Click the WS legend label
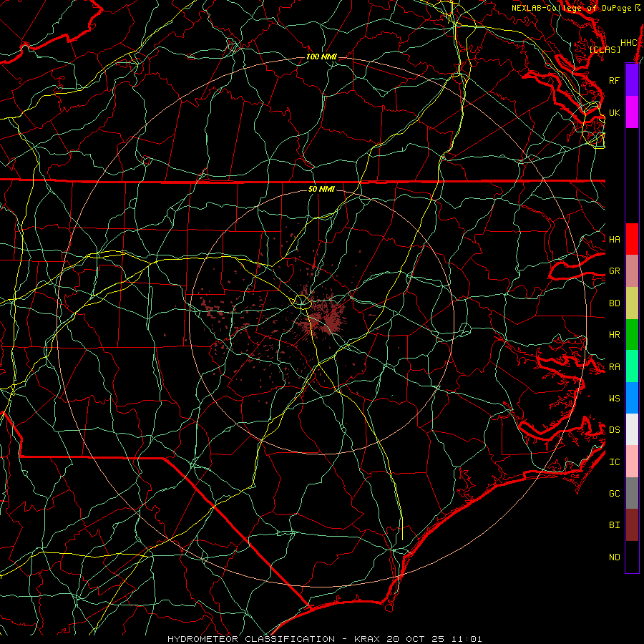 point(614,398)
